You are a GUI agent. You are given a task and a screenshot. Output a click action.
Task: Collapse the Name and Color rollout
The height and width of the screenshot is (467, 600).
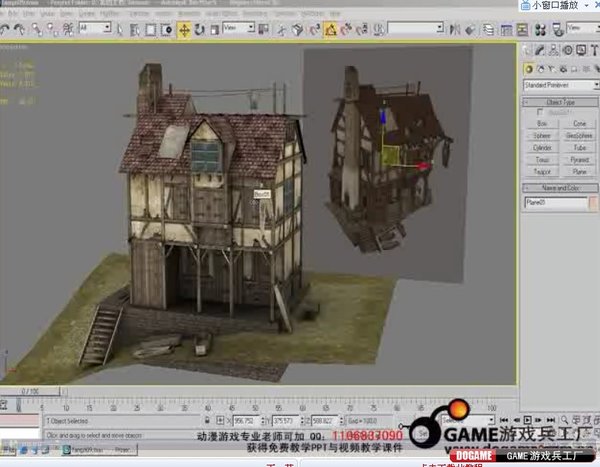[560, 187]
